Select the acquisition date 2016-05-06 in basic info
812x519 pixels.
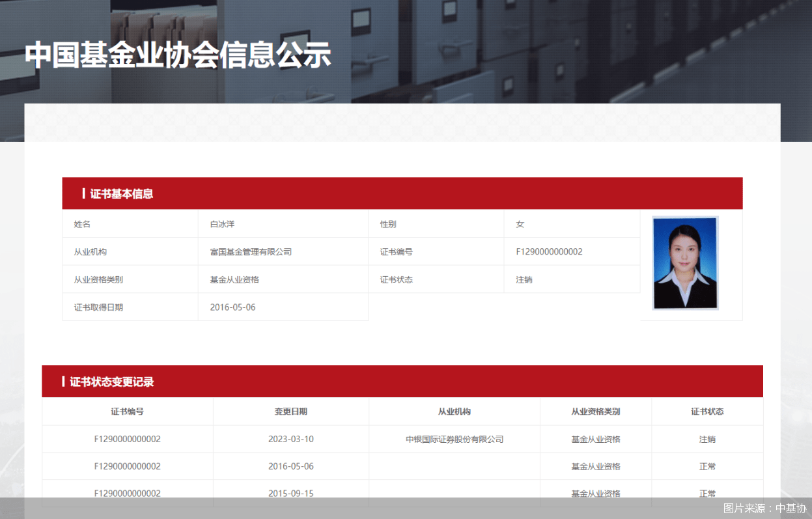[x=232, y=307]
